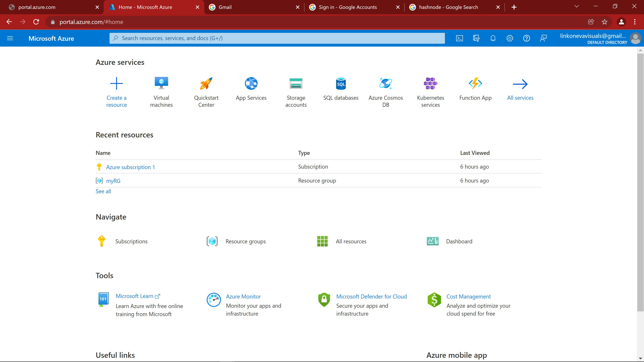The image size is (644, 362).
Task: Open Chrome three-dot menu
Action: [635, 22]
